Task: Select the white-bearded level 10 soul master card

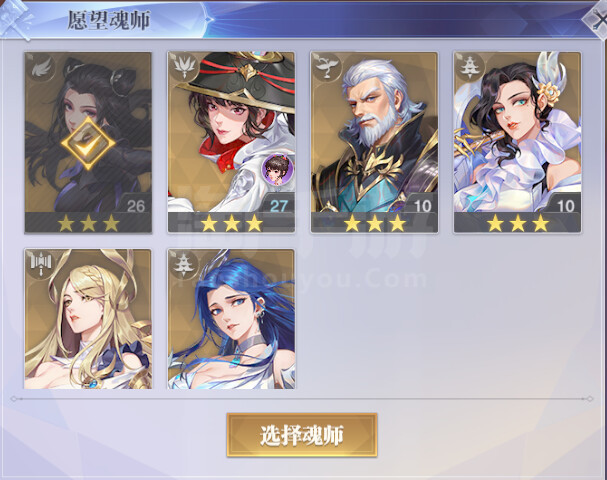Action: coord(374,142)
